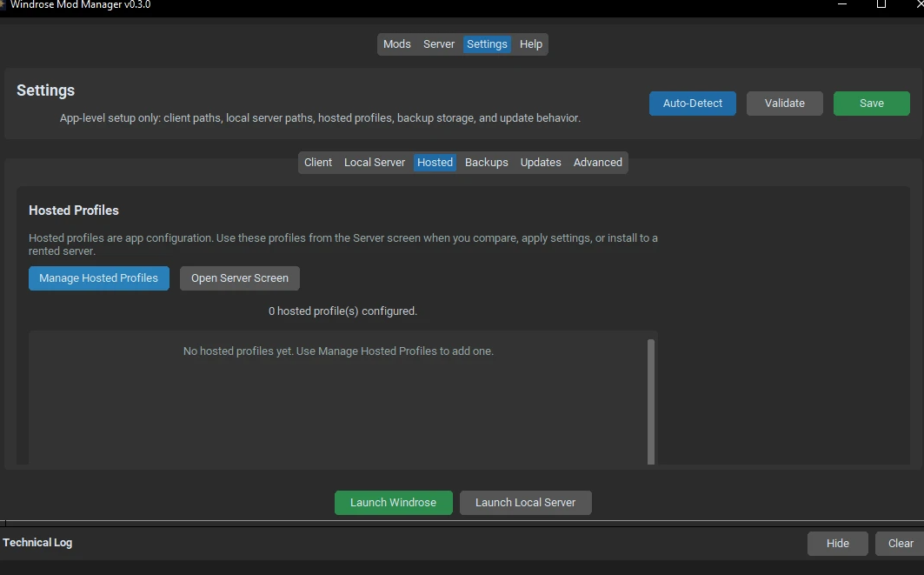Click Manage Hosted Profiles
This screenshot has height=575, width=924.
pos(99,278)
